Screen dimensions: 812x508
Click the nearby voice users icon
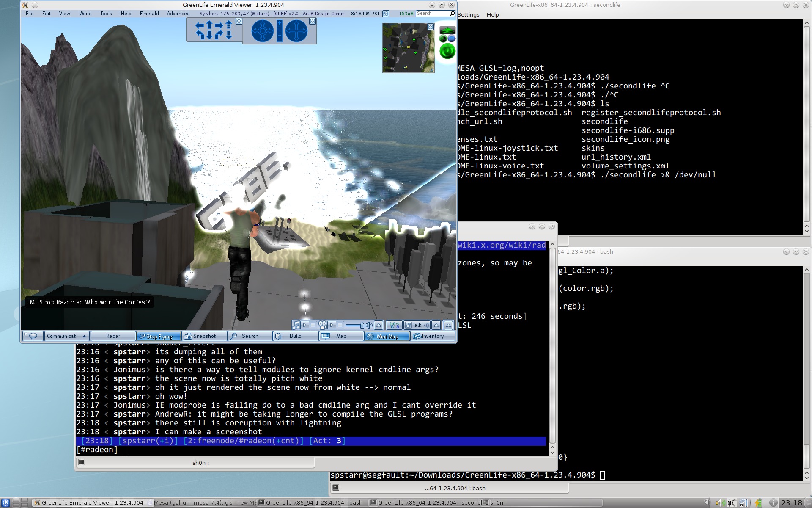coord(394,325)
